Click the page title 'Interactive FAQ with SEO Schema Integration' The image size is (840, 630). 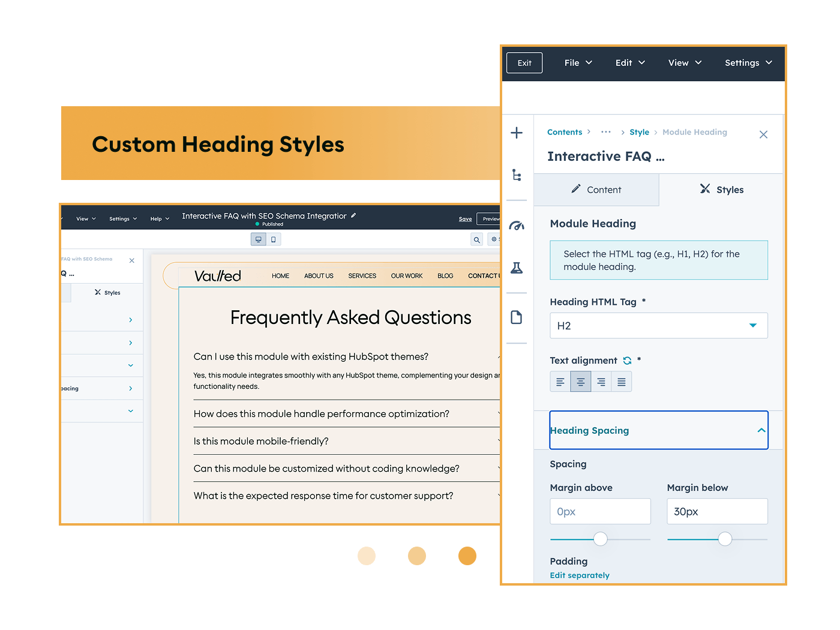coord(264,216)
